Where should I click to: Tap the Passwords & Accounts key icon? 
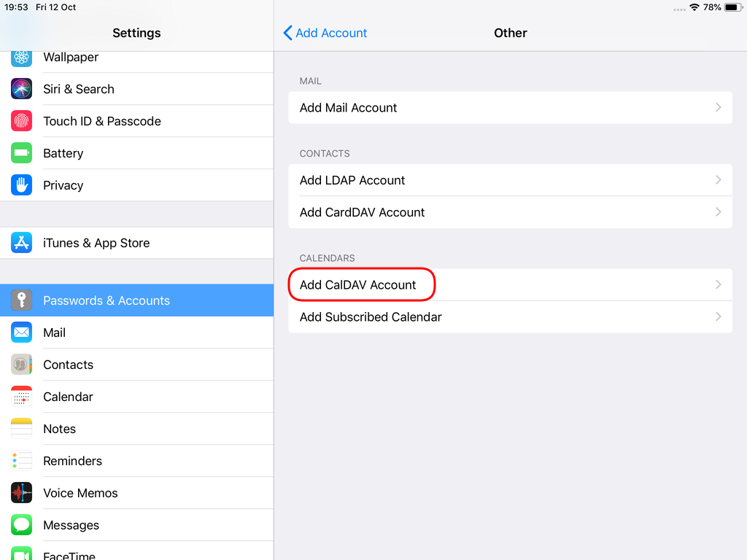coord(21,300)
